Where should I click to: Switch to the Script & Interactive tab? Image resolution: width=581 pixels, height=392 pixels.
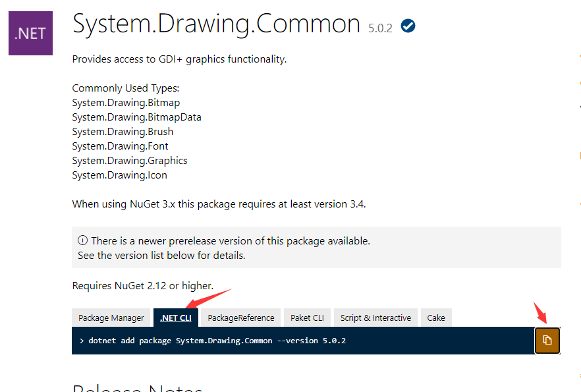(375, 317)
